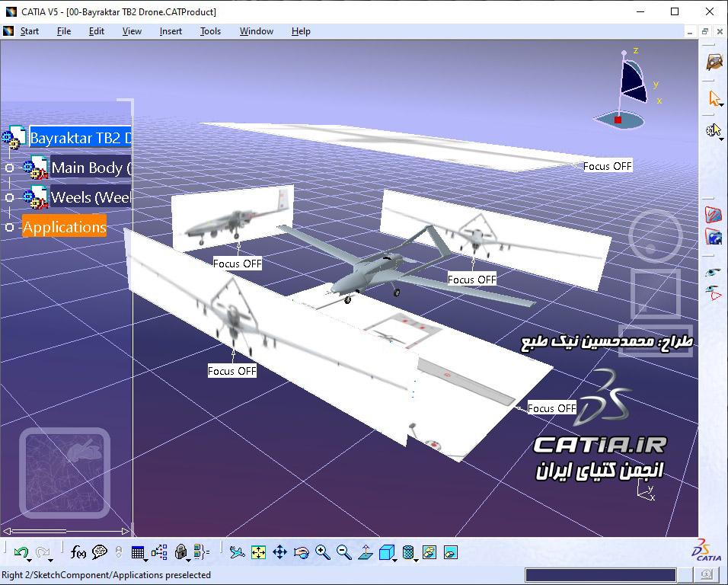Select the orange Select arrow tool
The image size is (728, 585).
[x=714, y=98]
